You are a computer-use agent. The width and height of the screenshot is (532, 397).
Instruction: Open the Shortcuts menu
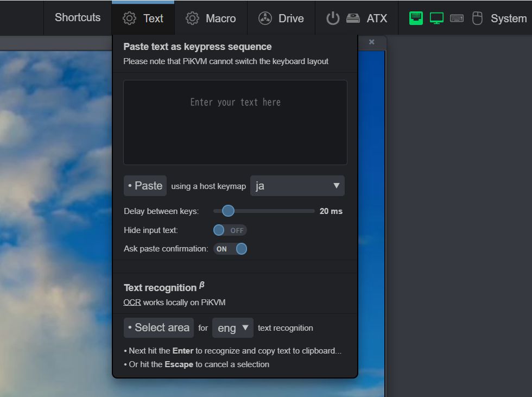pyautogui.click(x=78, y=17)
